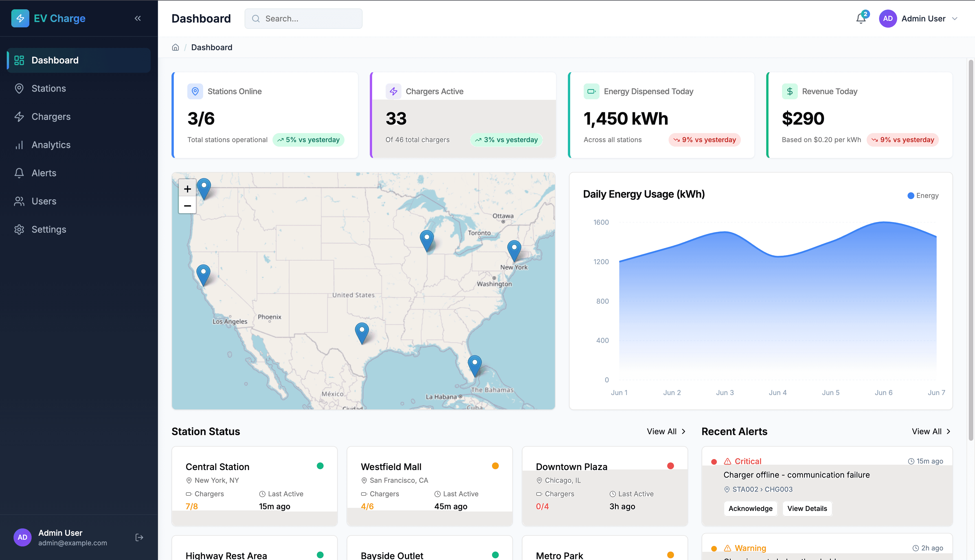Click the home icon in breadcrumb
Image resolution: width=975 pixels, height=560 pixels.
tap(175, 47)
